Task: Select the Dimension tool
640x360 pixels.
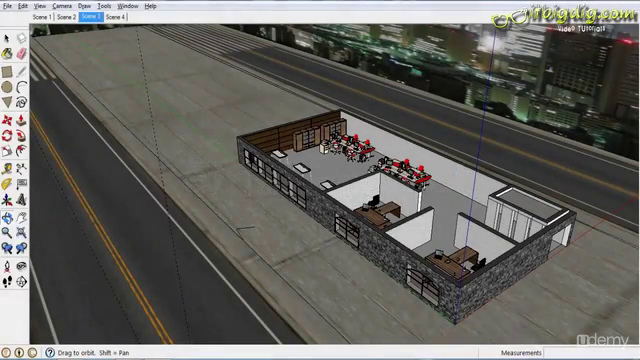Action: [21, 168]
